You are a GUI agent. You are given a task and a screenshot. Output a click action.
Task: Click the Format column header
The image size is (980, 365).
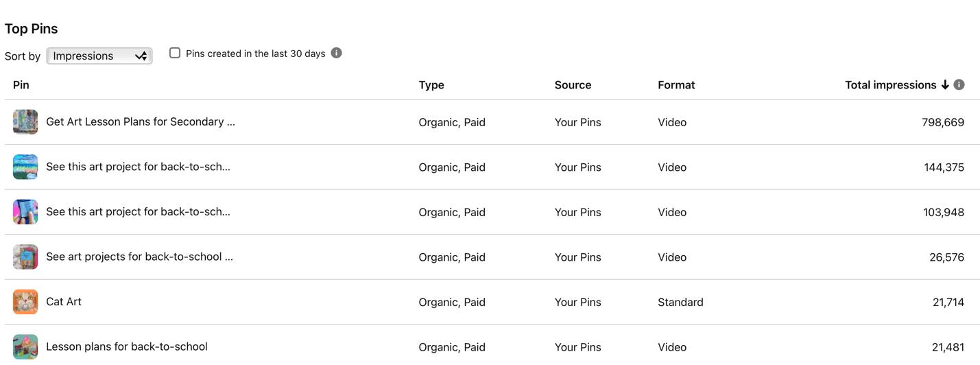point(676,85)
